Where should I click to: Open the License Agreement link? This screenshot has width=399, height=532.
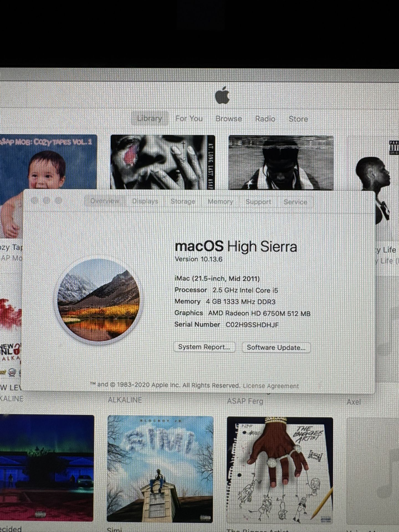pos(271,386)
